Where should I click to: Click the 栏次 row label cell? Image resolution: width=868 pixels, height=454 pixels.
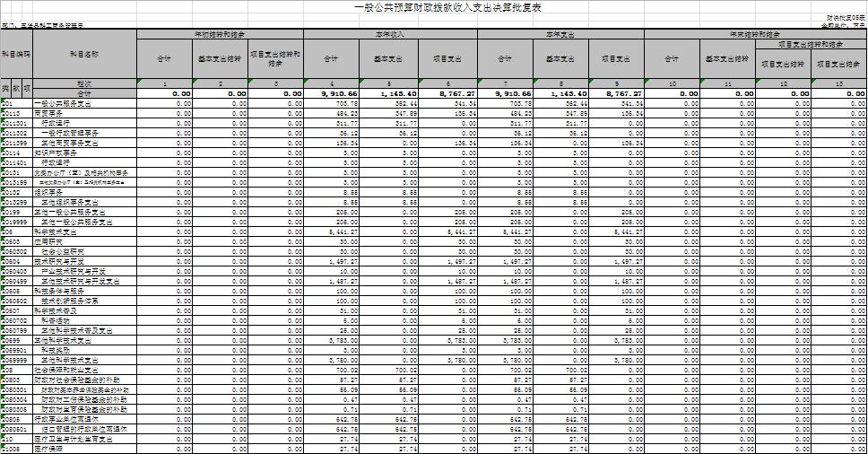coord(83,83)
